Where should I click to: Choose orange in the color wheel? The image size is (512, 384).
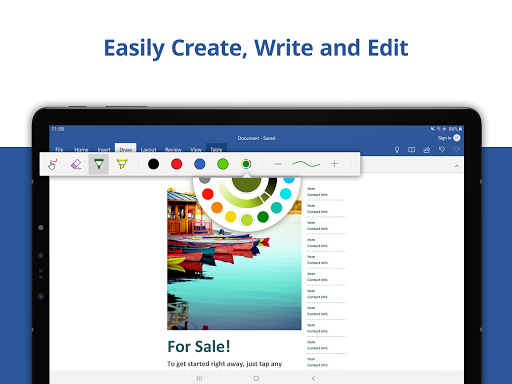(217, 207)
